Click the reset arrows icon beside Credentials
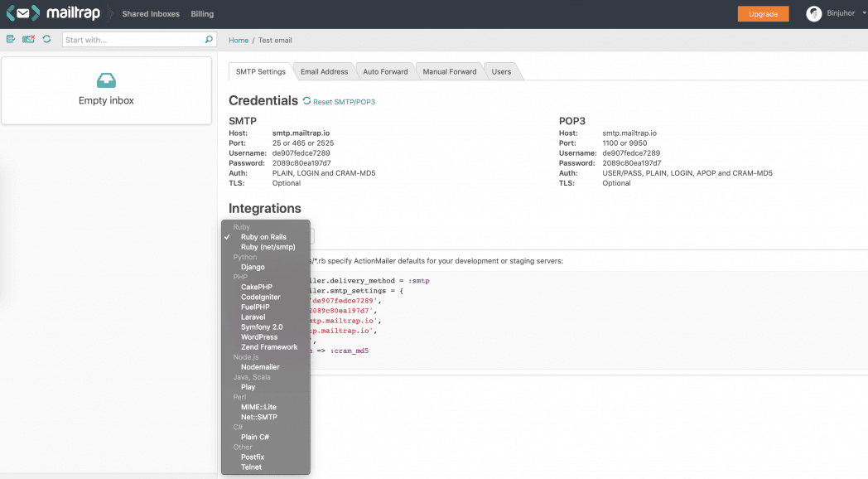Image resolution: width=868 pixels, height=479 pixels. pos(306,101)
